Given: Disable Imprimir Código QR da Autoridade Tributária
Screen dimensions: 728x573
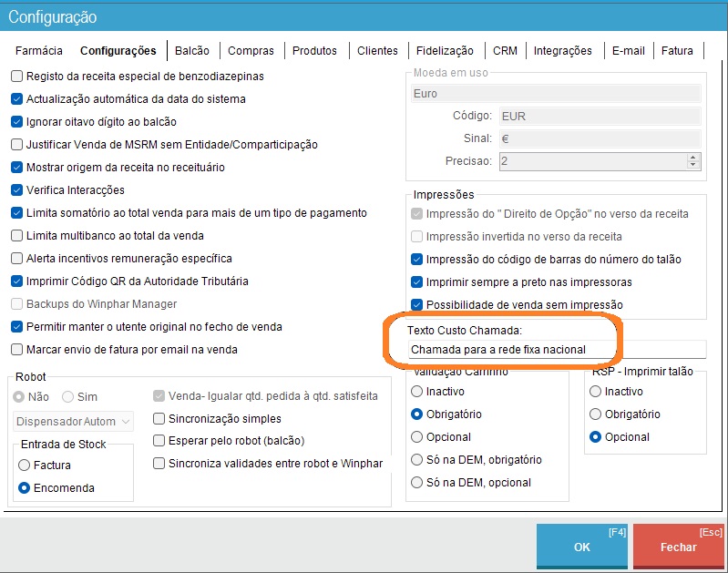Looking at the screenshot, I should point(17,281).
